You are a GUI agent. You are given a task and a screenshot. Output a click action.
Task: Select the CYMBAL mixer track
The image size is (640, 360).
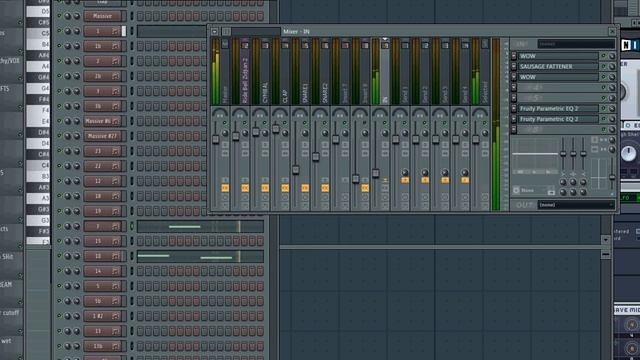click(265, 71)
